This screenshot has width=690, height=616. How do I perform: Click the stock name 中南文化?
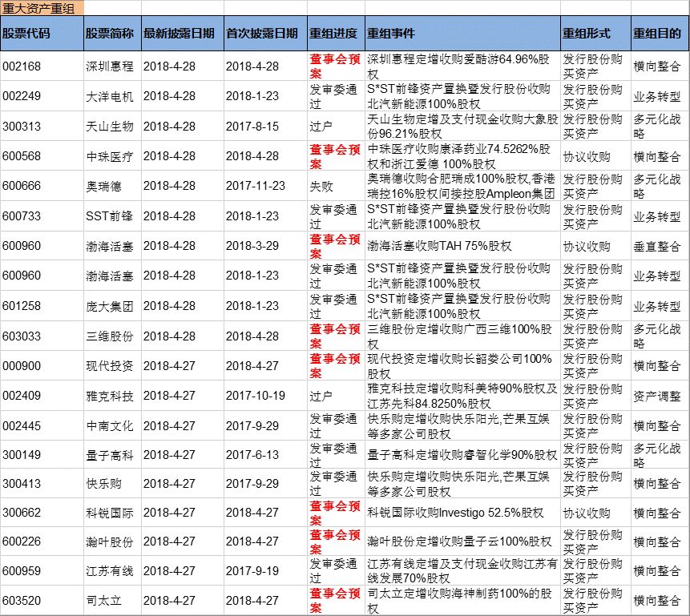click(110, 426)
